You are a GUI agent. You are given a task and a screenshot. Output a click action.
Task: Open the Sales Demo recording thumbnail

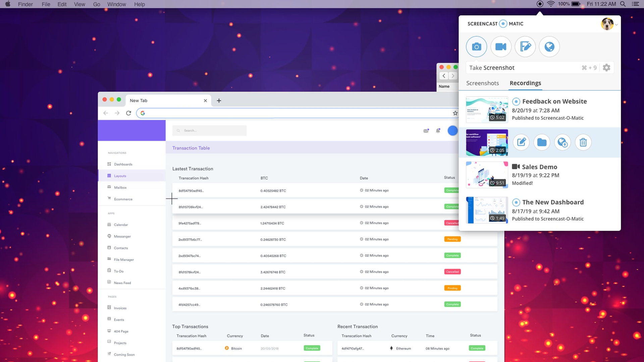tap(487, 175)
